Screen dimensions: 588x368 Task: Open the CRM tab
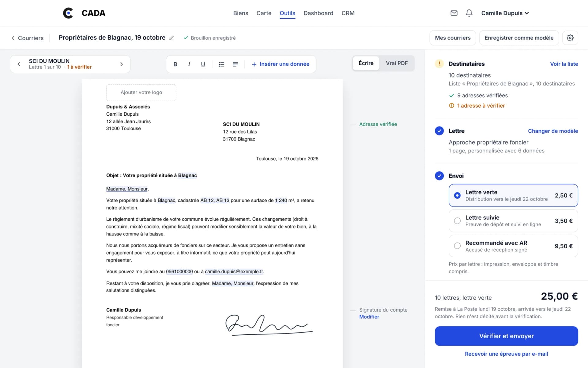tap(348, 13)
